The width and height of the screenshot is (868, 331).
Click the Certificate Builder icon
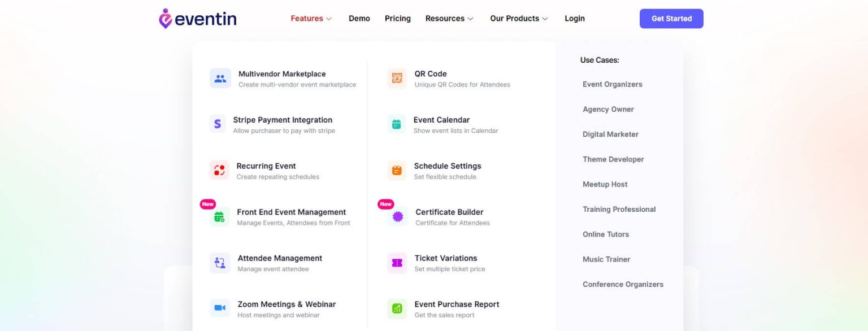(x=397, y=216)
